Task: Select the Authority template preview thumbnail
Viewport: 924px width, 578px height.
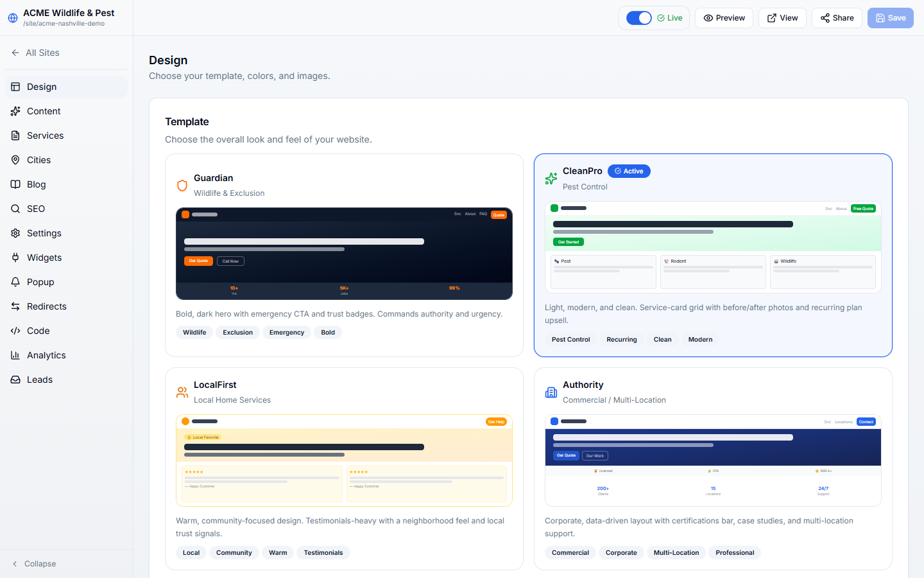Action: [713, 460]
